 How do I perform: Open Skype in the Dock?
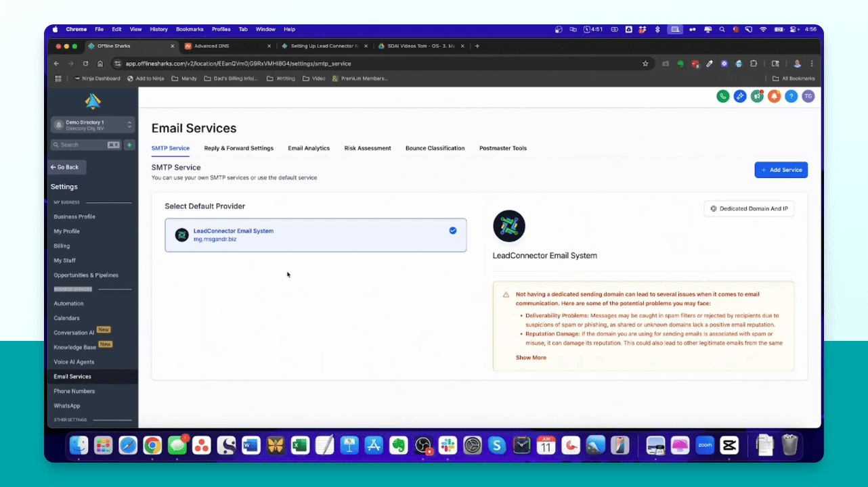(x=497, y=445)
